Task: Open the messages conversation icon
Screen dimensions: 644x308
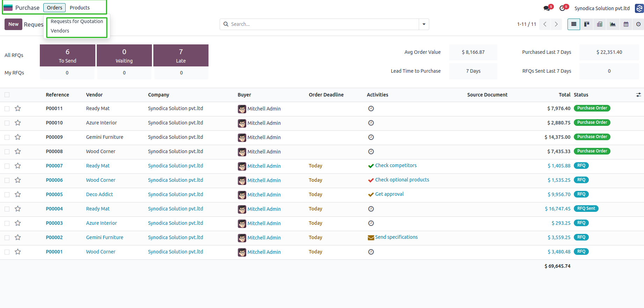Action: click(547, 8)
